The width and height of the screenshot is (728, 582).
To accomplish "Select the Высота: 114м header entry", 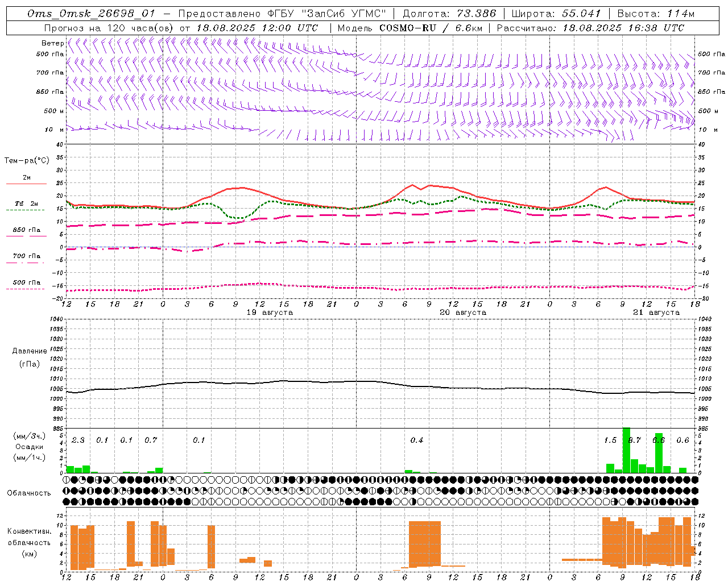I will 656,14.
